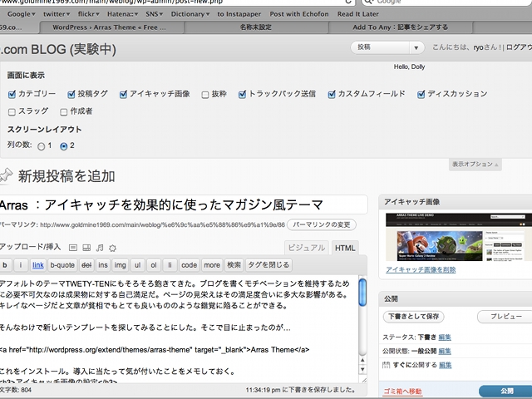
Task: Click the calendar icon beside すぐに公開する
Action: coord(386,365)
